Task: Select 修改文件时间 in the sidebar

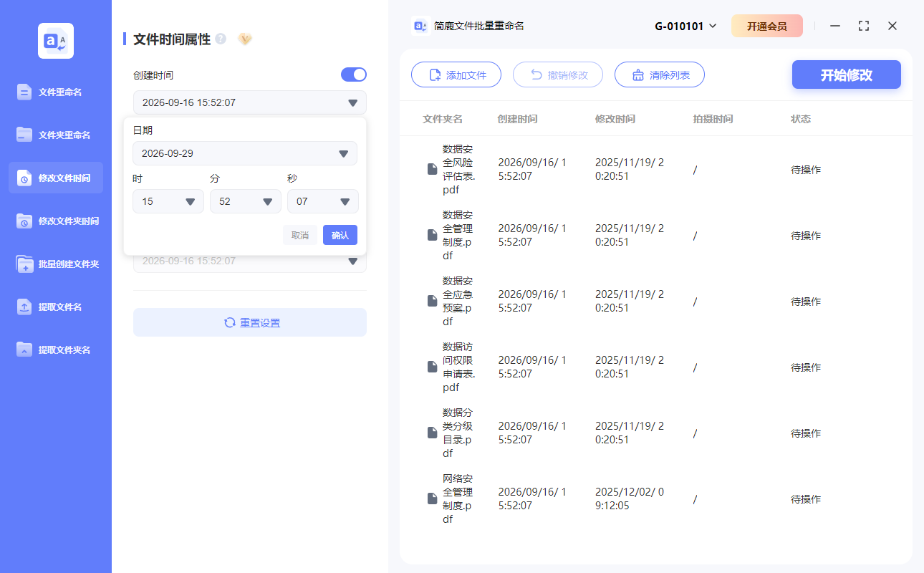Action: point(56,178)
